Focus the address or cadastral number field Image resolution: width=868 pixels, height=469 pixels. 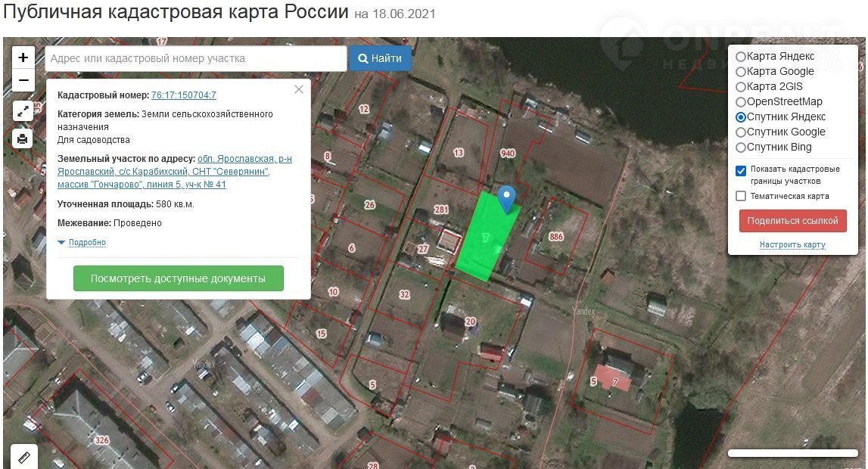(x=196, y=58)
